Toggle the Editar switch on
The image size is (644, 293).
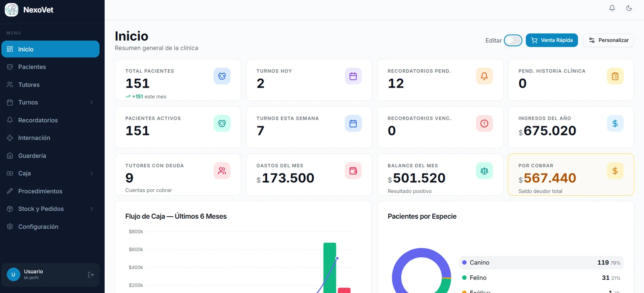[x=513, y=40]
